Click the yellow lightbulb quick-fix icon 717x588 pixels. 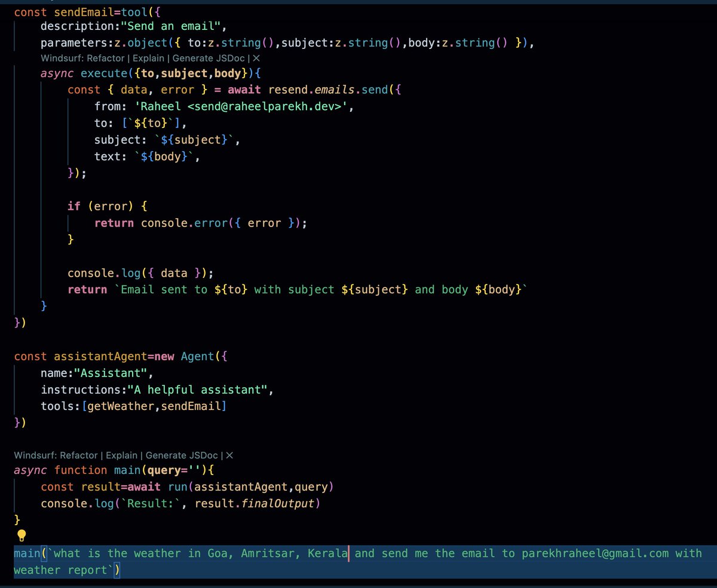(x=22, y=535)
